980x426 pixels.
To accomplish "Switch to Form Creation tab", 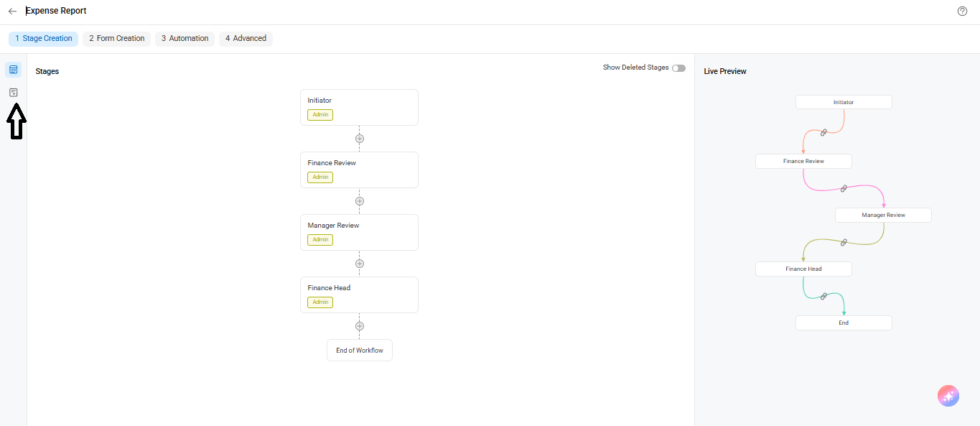I will pos(117,39).
